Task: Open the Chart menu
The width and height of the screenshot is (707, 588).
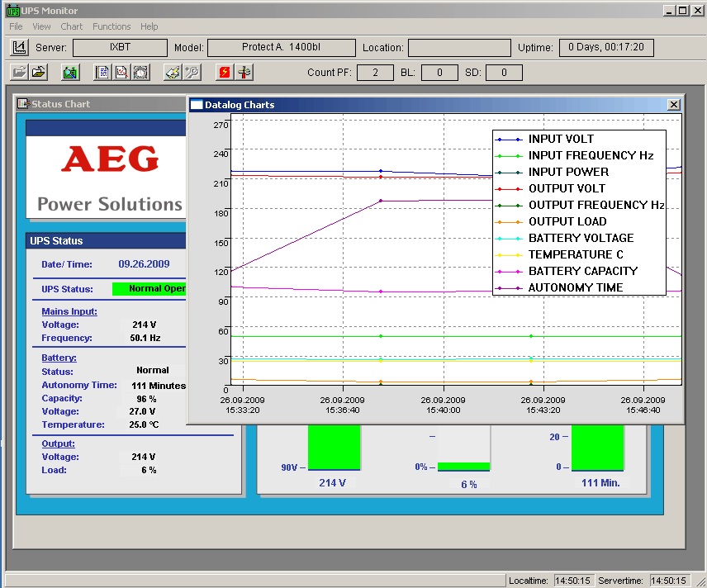Action: pyautogui.click(x=72, y=26)
